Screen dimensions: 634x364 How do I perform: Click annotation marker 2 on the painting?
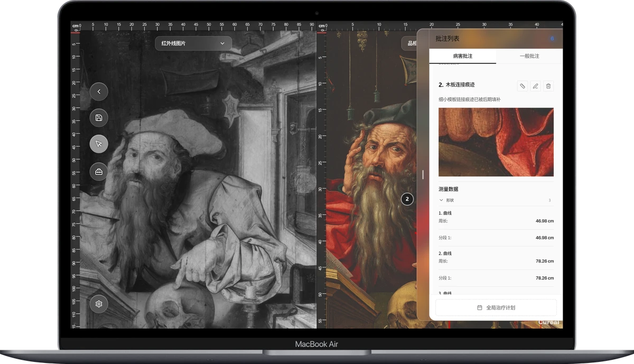tap(407, 199)
